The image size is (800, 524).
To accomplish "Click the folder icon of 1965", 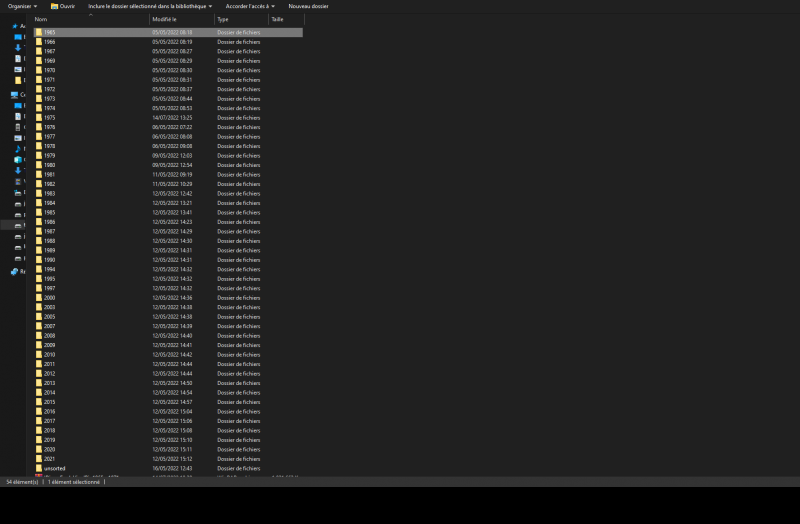I will (x=39, y=32).
